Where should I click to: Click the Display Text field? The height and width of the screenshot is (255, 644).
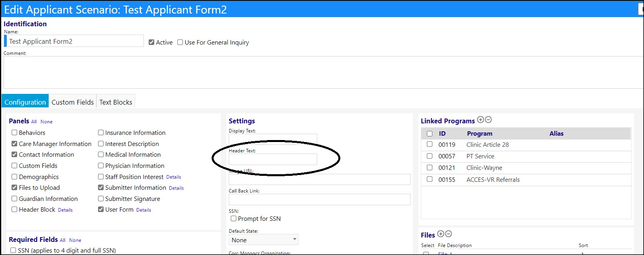point(273,139)
